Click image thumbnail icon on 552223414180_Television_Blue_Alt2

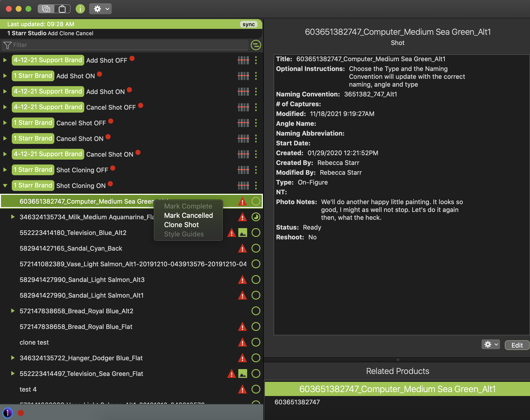[x=243, y=233]
